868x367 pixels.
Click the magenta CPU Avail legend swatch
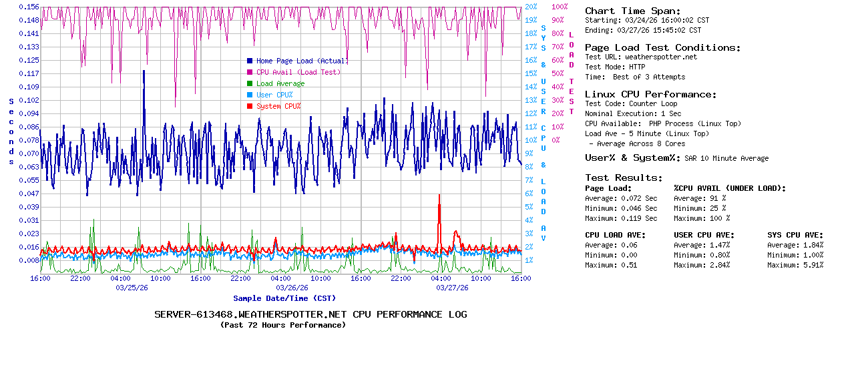coord(250,72)
